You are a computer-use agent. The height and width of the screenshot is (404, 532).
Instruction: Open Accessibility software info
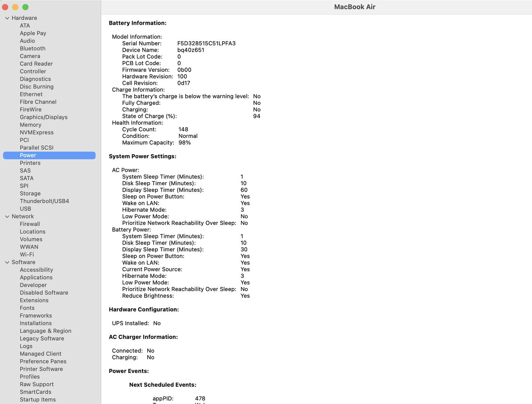coord(36,270)
